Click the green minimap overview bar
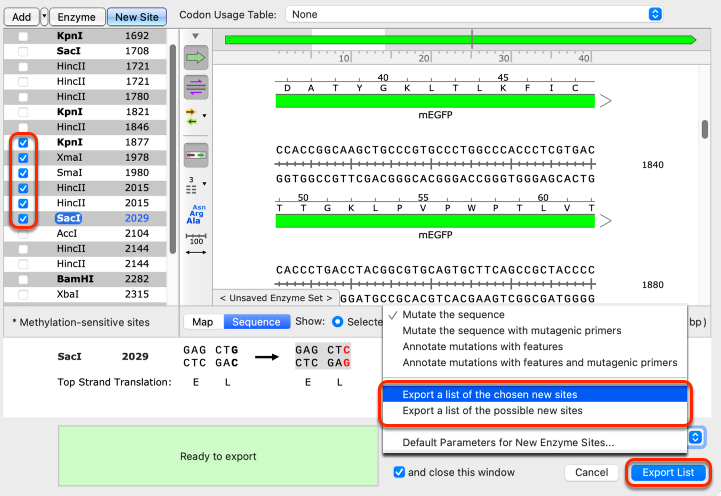 pyautogui.click(x=460, y=40)
